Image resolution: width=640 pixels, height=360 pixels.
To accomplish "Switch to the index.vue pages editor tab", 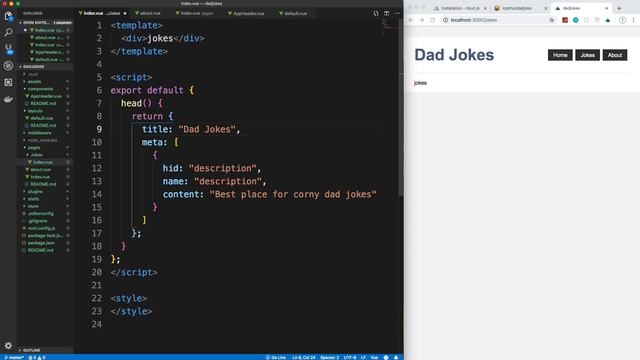I will (197, 13).
